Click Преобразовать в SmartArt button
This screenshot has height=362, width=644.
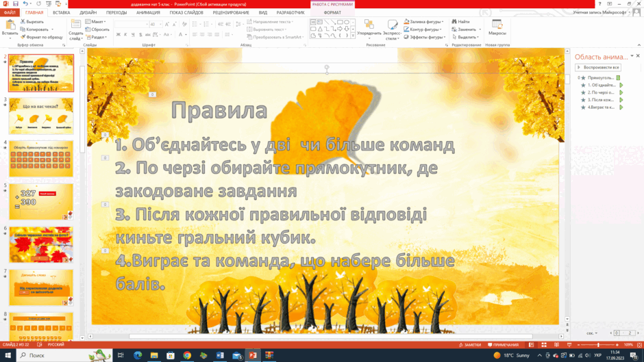coord(274,37)
